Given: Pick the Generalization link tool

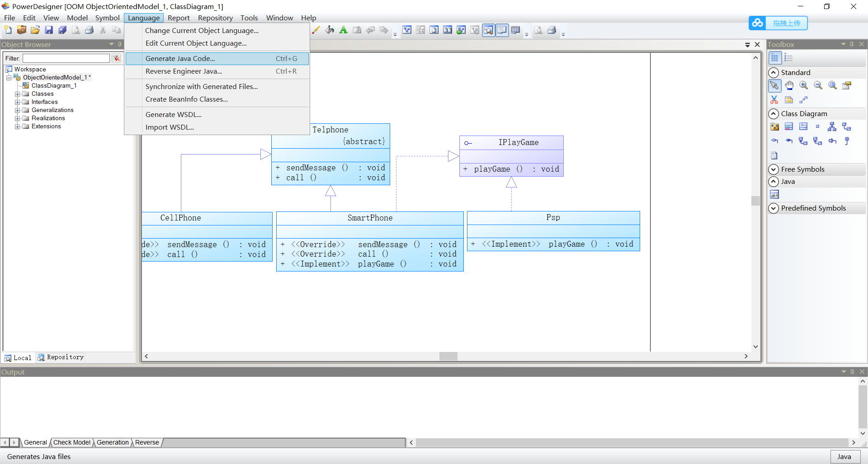Looking at the screenshot, I should pyautogui.click(x=832, y=127).
